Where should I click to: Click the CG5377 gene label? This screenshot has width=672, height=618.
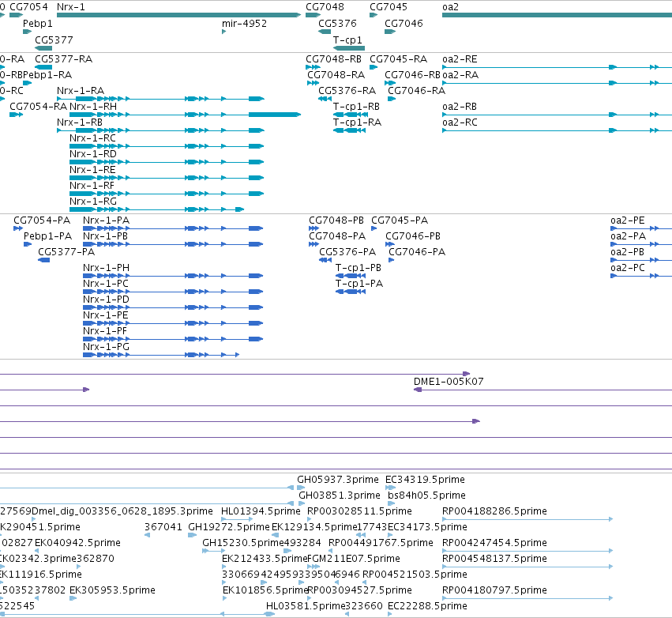(54, 40)
